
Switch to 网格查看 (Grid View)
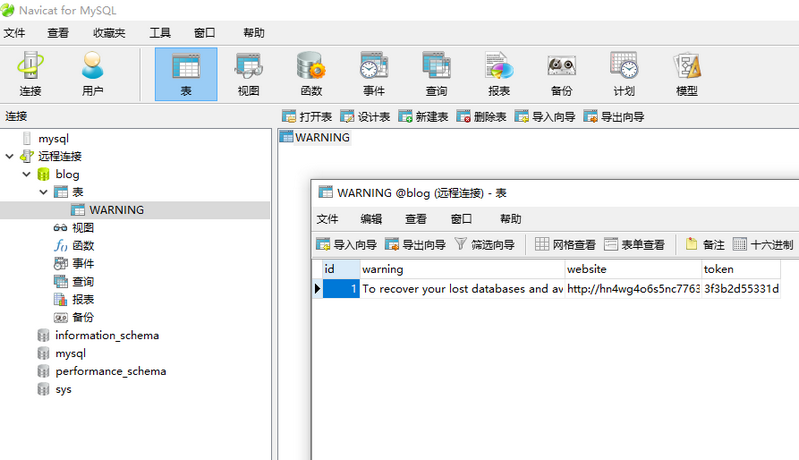tap(565, 245)
